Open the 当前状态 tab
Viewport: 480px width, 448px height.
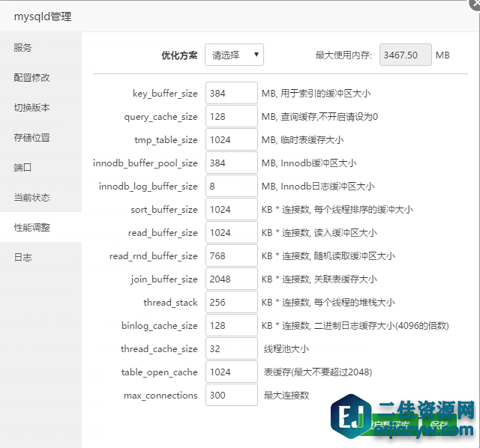(40, 197)
